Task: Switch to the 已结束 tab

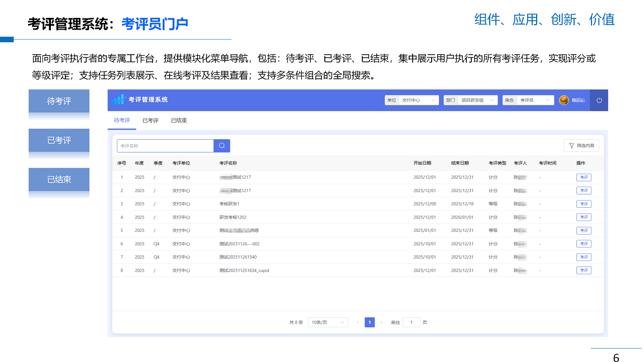Action: pyautogui.click(x=179, y=121)
